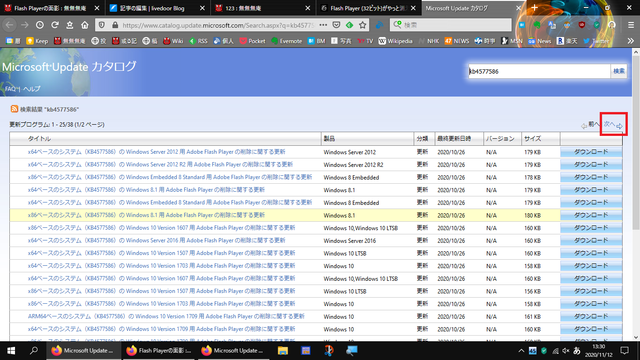Screen dimensions: 640x360
Task: Open the Windows Server 2012 R2 update title link
Action: point(160,164)
